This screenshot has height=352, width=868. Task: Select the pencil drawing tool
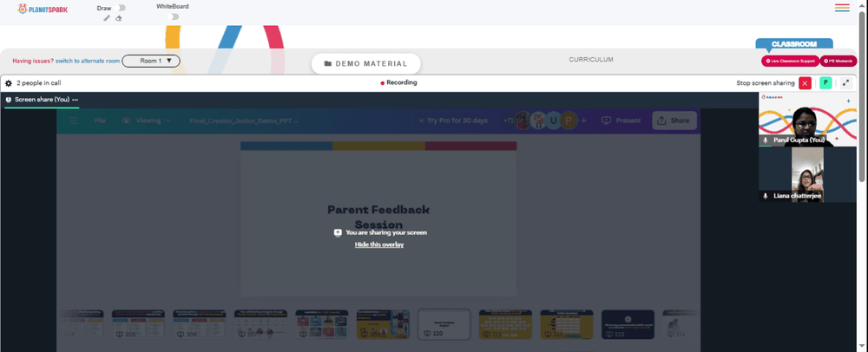tap(107, 18)
